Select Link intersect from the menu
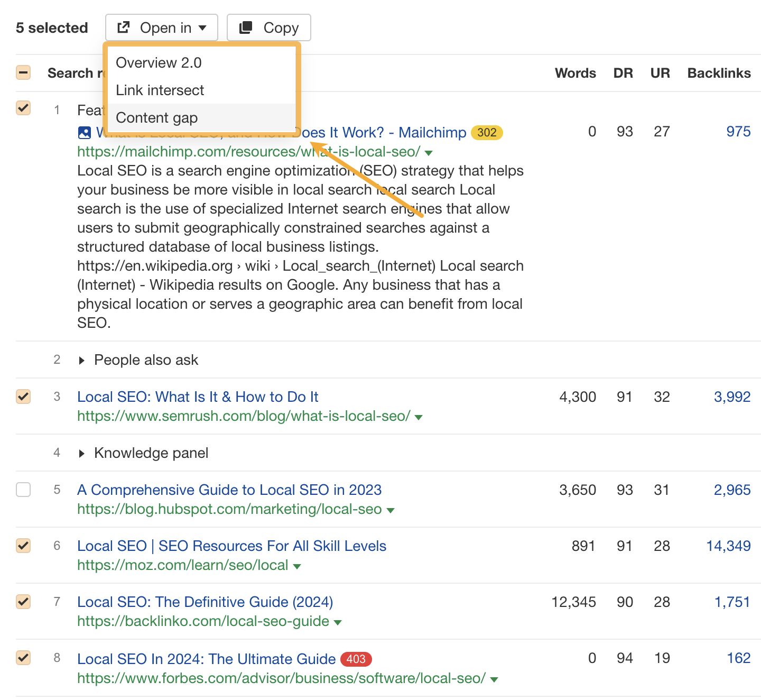Image resolution: width=761 pixels, height=700 pixels. point(160,90)
